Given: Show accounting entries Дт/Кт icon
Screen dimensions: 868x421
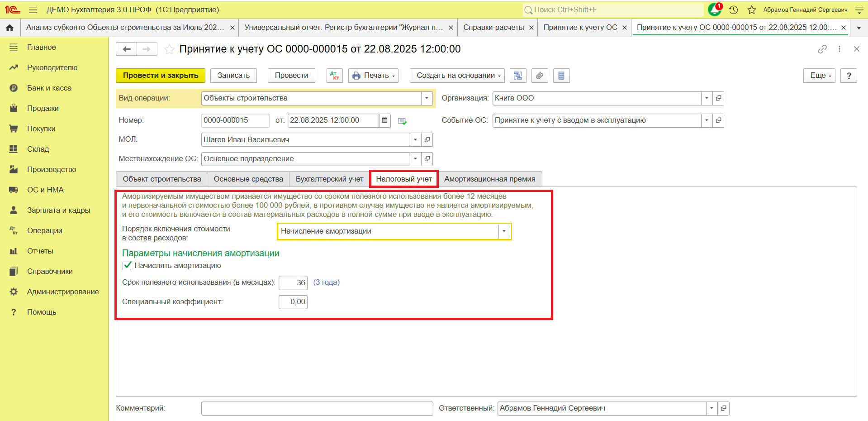Looking at the screenshot, I should pos(335,76).
